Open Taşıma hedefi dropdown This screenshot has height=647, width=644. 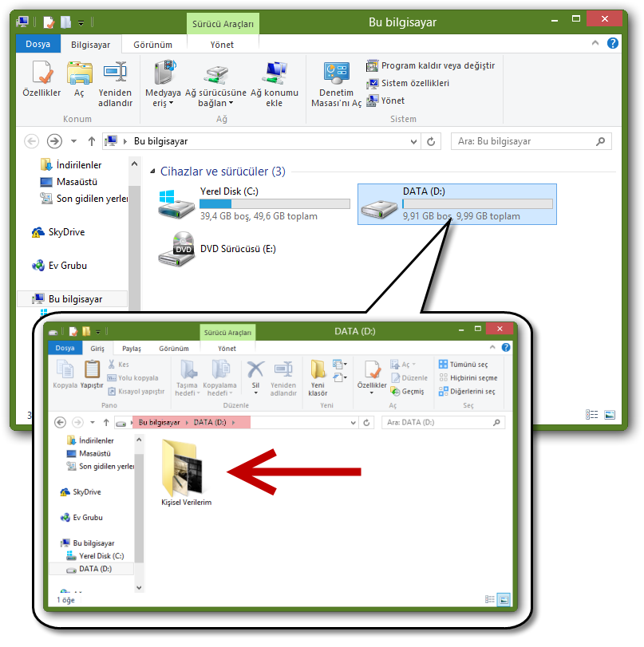[x=188, y=378]
